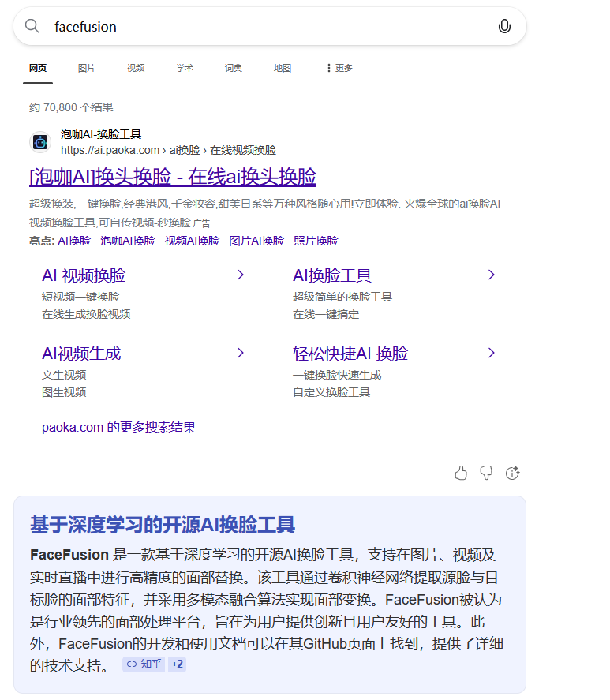The width and height of the screenshot is (610, 700).
Task: Click chevron next to 轻松快捷AI 换脸
Action: (492, 353)
